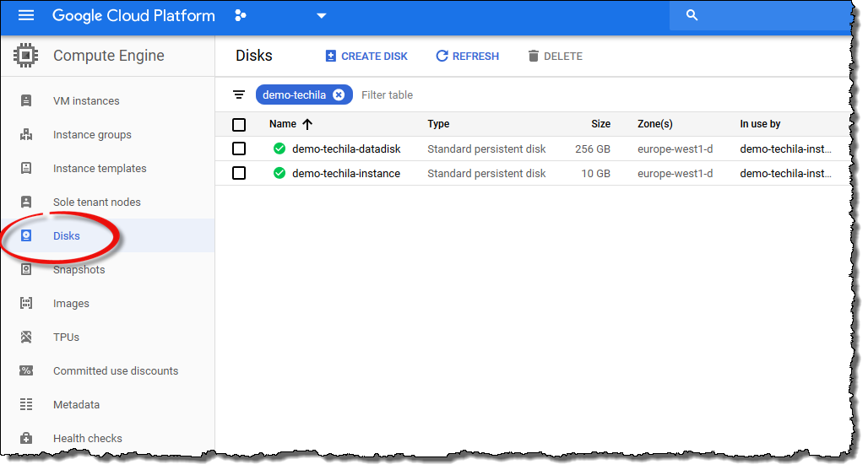Click the REFRESH button
This screenshot has height=470, width=868.
tap(467, 57)
